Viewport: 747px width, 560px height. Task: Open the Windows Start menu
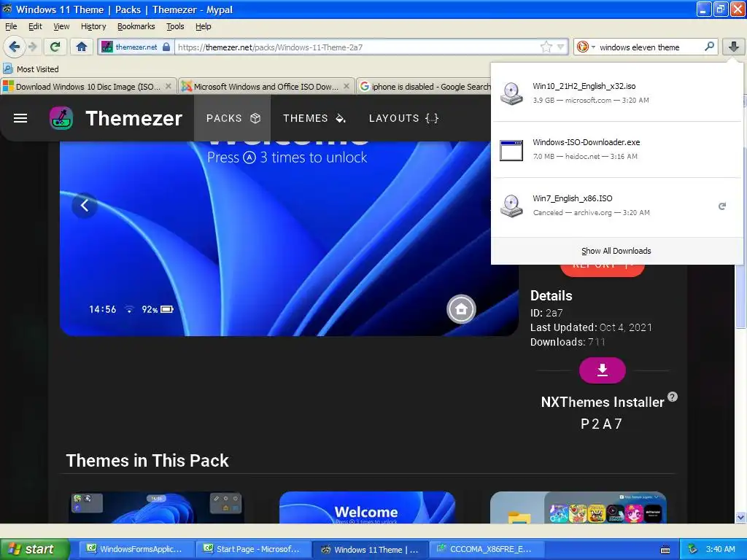coord(35,549)
